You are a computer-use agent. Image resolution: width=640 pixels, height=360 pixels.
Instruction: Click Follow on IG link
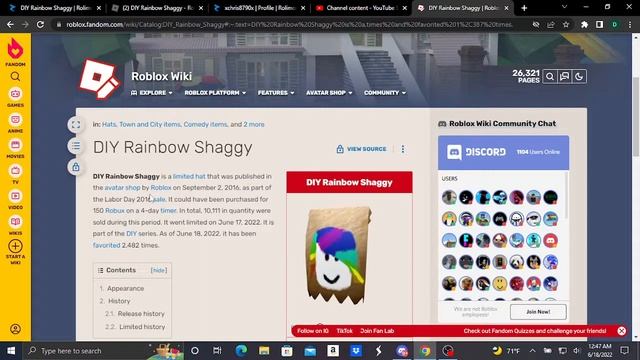click(313, 331)
